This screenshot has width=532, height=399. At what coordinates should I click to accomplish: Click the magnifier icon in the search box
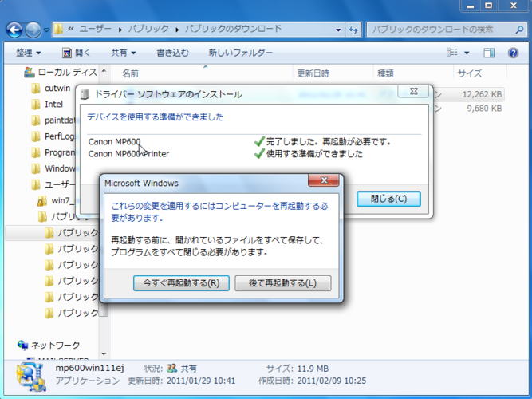pyautogui.click(x=519, y=30)
